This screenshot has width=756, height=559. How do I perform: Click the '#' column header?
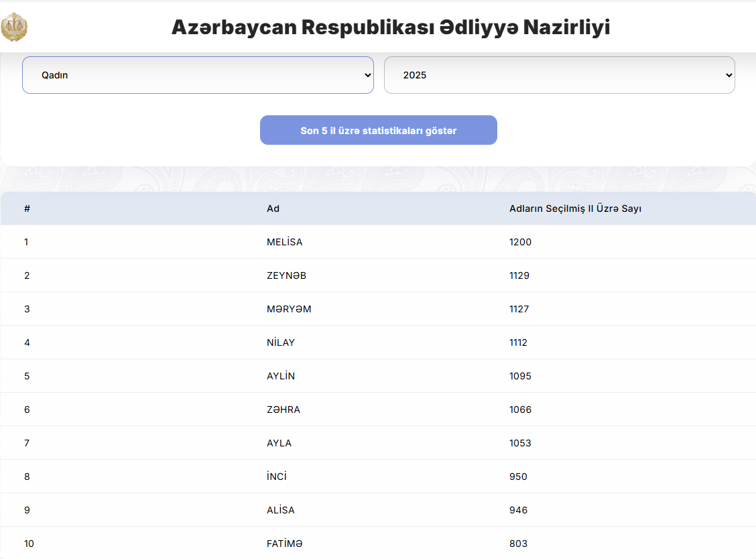(x=27, y=208)
